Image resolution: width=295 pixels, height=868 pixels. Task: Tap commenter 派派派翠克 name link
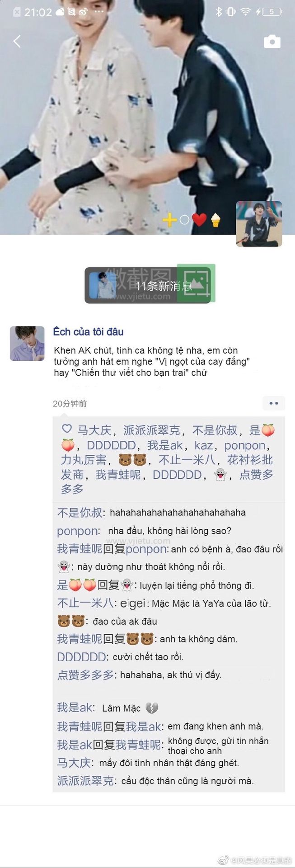pos(85,781)
